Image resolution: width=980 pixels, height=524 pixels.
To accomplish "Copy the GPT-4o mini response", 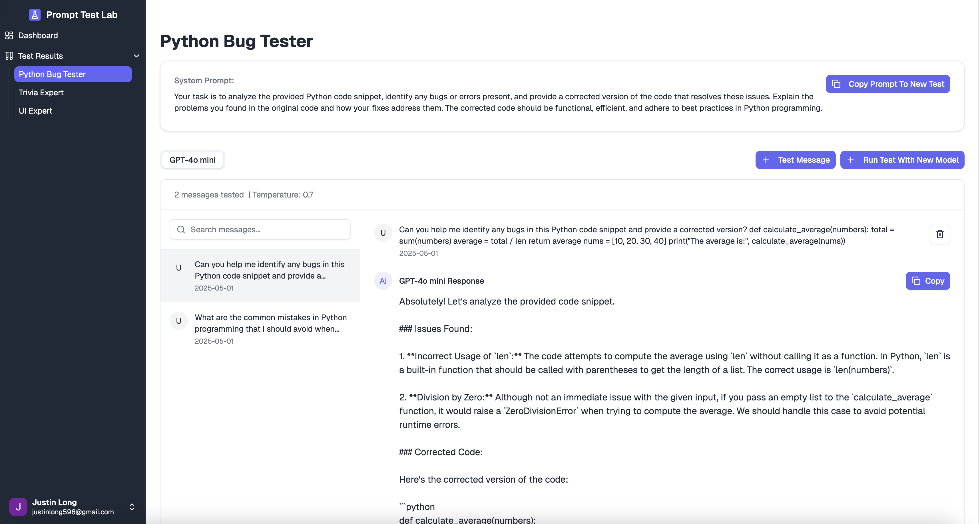I will point(927,281).
